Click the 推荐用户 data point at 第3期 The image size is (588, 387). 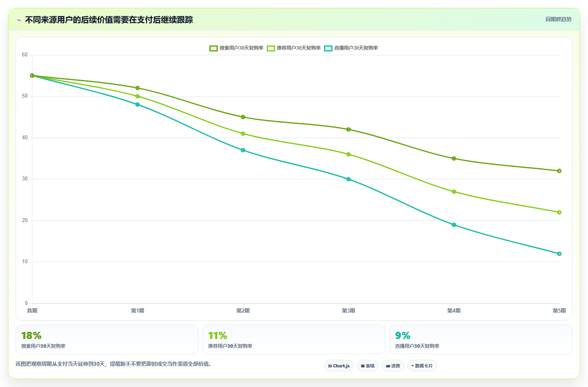[x=349, y=154]
